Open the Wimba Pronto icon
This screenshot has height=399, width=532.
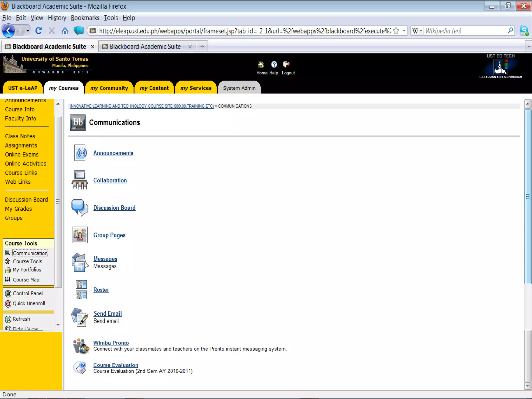81,346
